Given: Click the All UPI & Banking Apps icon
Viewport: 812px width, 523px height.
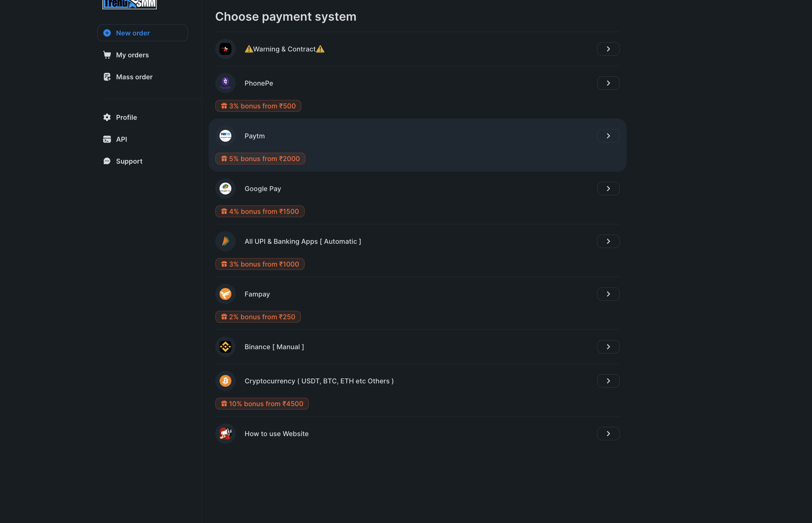Looking at the screenshot, I should coord(225,241).
